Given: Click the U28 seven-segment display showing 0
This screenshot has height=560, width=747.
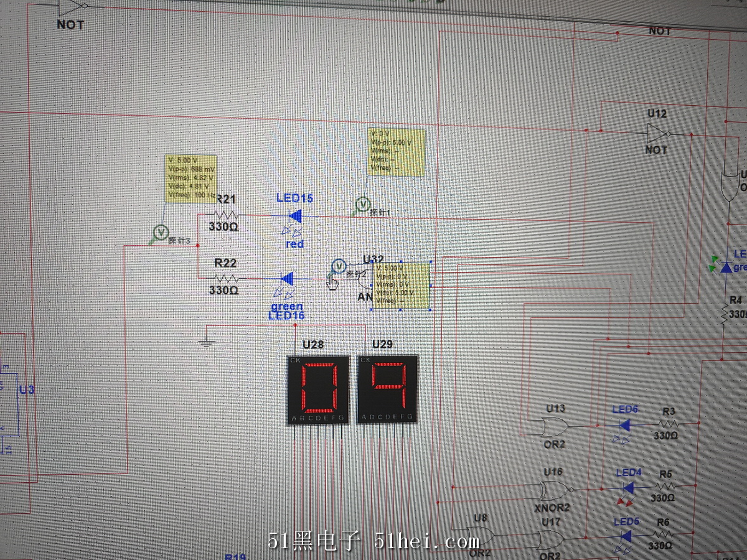Looking at the screenshot, I should [x=319, y=390].
